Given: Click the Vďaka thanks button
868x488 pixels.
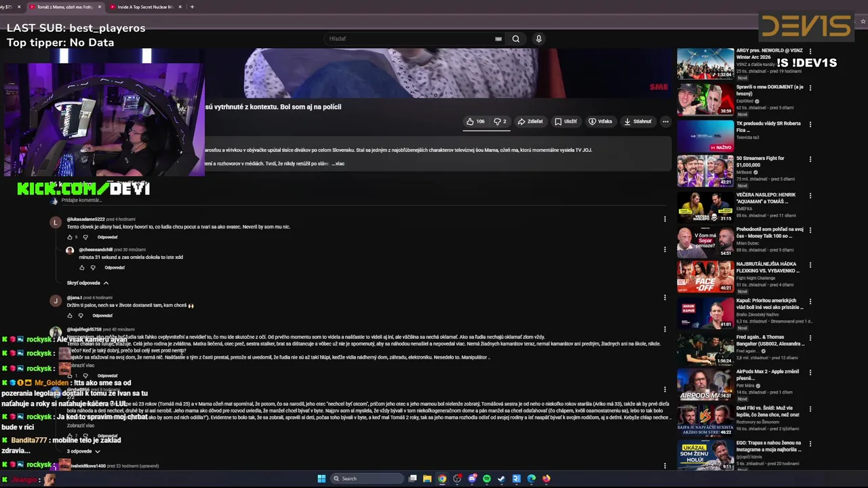Looking at the screenshot, I should [x=600, y=121].
